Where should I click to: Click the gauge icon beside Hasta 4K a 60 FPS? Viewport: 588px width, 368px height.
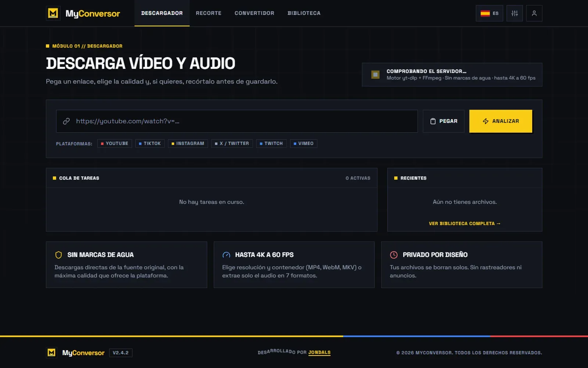226,255
